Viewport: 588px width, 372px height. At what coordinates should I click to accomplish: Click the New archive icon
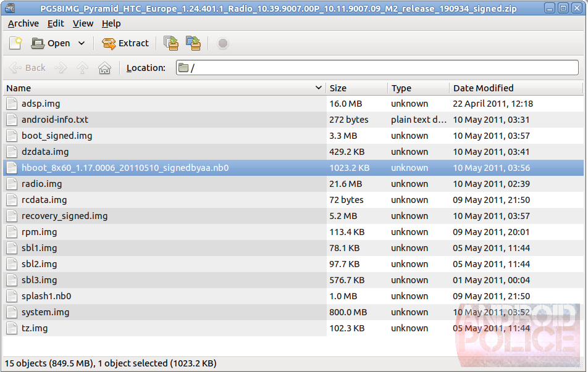(15, 43)
